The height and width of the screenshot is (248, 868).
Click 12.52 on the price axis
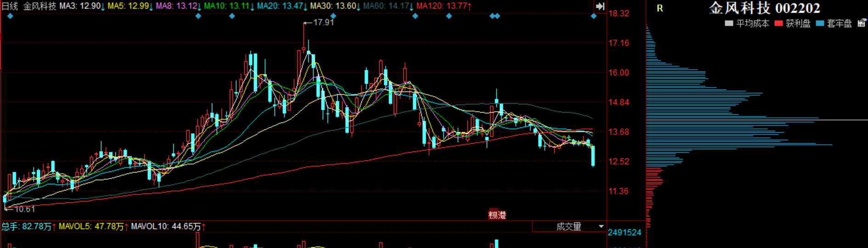coord(619,161)
